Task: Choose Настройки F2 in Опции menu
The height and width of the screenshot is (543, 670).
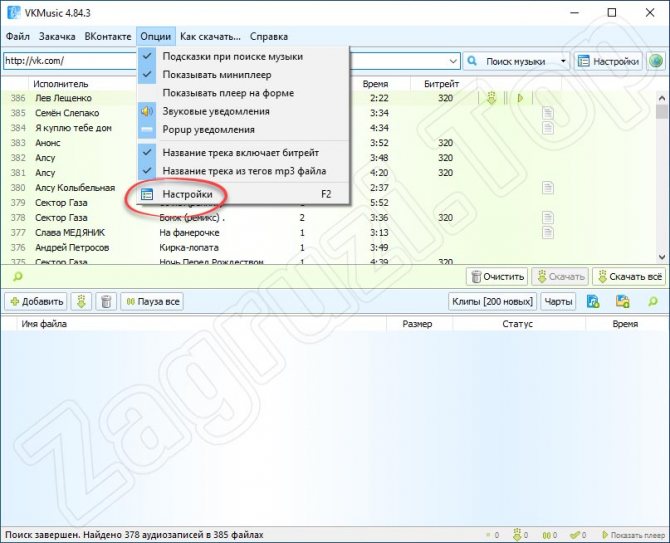Action: click(x=244, y=194)
